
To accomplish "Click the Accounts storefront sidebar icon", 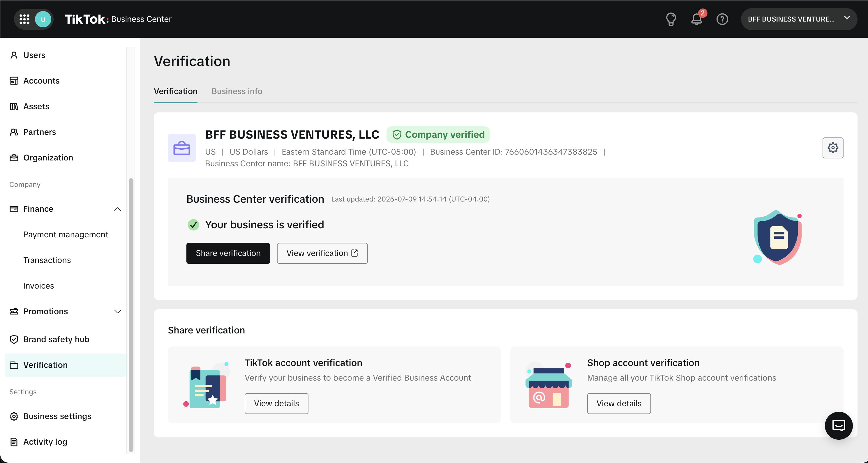I will 14,81.
